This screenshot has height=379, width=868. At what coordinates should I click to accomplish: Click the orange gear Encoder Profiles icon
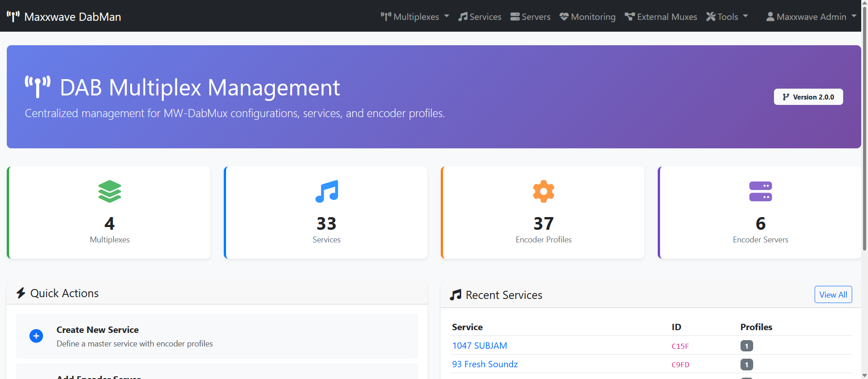coord(543,191)
